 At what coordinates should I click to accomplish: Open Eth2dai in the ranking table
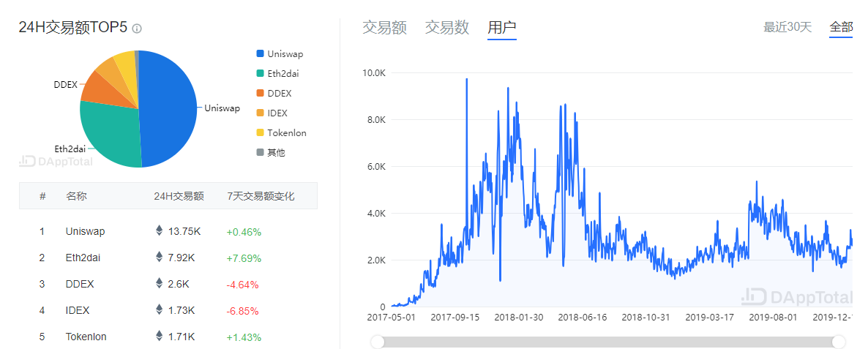(83, 258)
